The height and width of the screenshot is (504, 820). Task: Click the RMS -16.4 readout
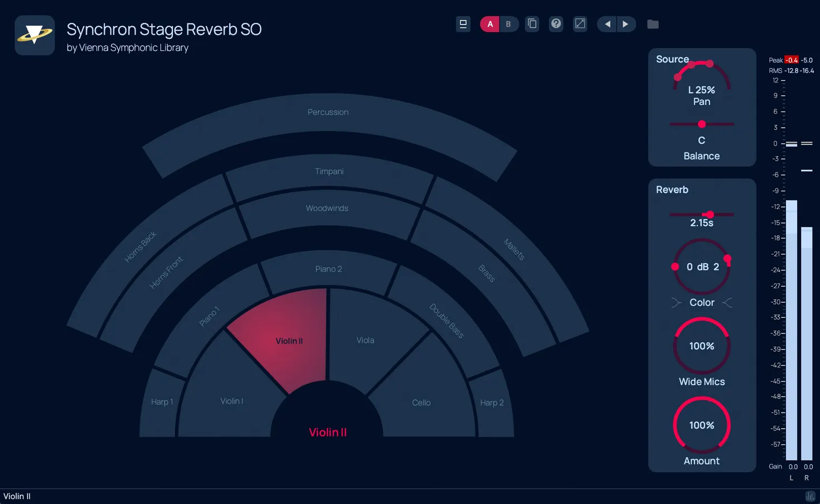(x=807, y=71)
